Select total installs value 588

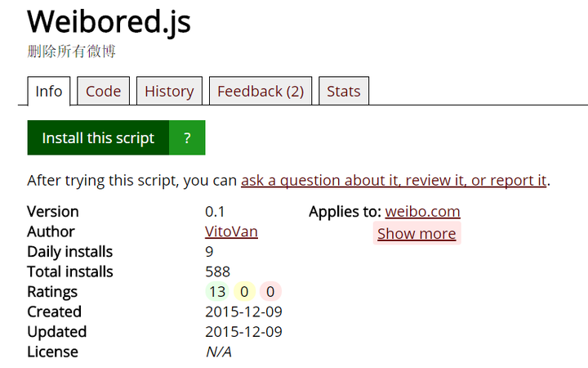tap(217, 272)
